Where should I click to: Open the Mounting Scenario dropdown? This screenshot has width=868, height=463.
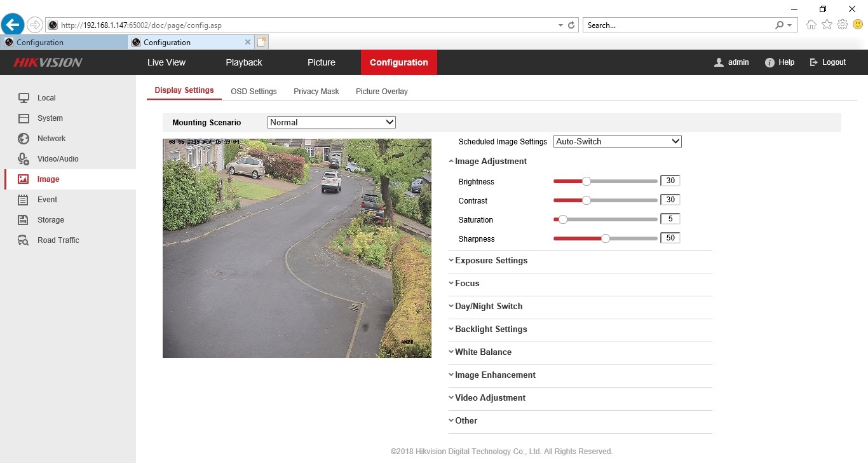pyautogui.click(x=331, y=122)
